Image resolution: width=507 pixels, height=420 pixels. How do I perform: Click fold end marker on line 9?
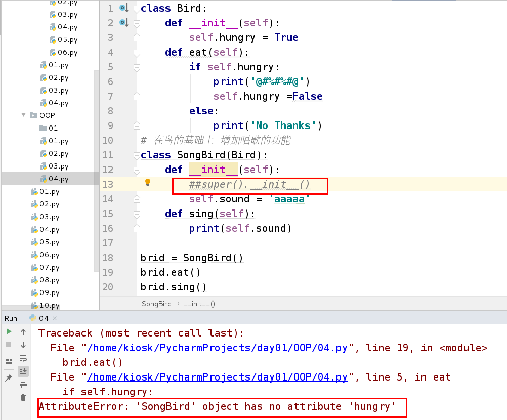click(x=137, y=125)
